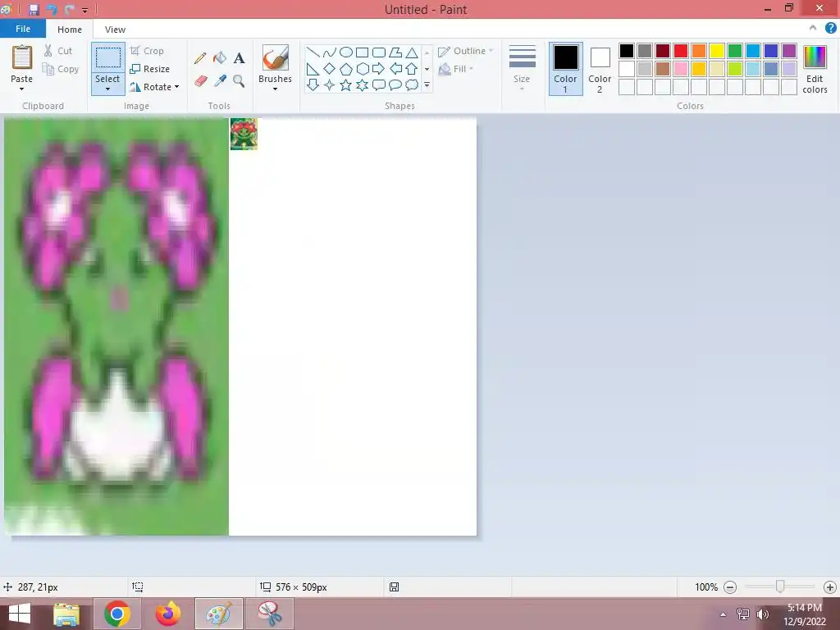This screenshot has height=630, width=840.
Task: Open the Select dropdown arrow
Action: (x=107, y=89)
